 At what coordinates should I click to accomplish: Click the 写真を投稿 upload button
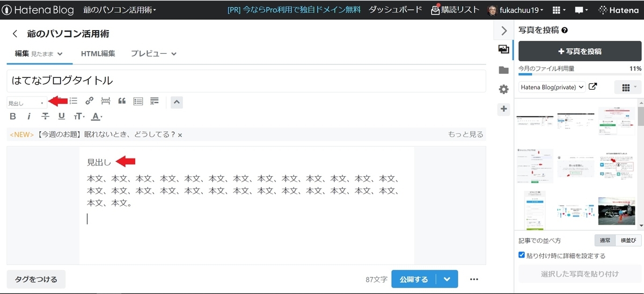580,52
